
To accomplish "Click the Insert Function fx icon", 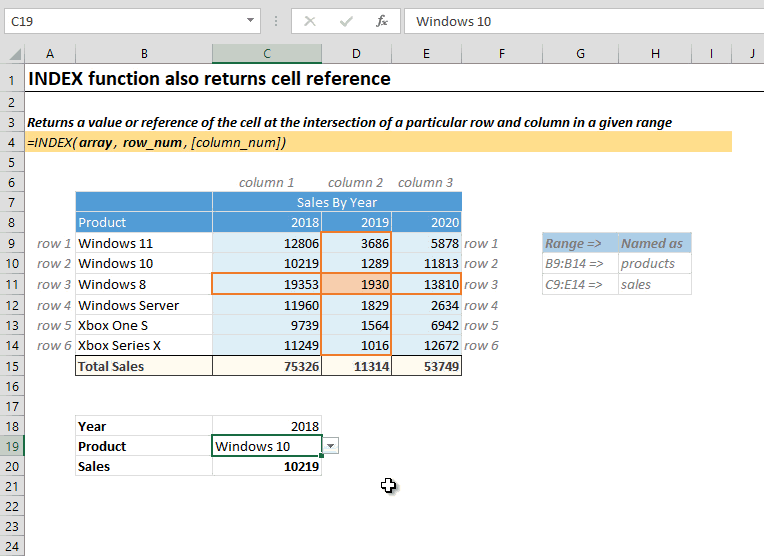I will [382, 21].
